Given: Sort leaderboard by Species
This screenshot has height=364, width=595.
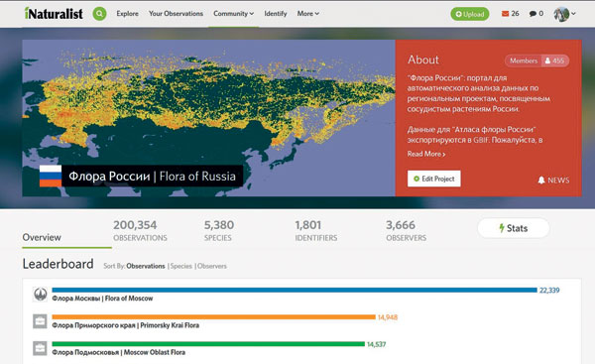Looking at the screenshot, I should coord(181,266).
